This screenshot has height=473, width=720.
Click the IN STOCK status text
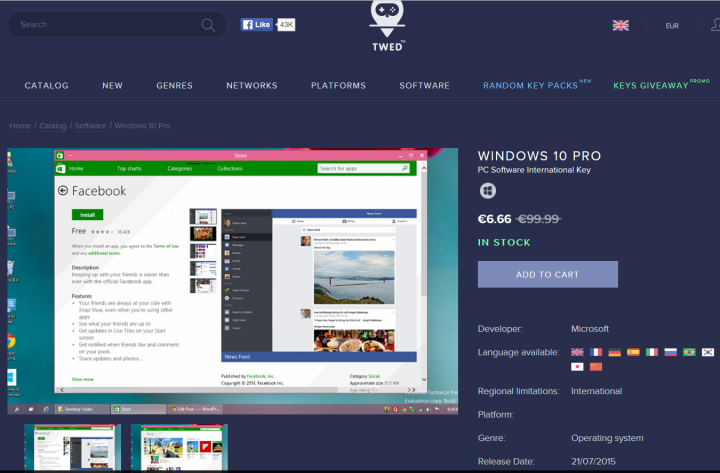click(x=504, y=242)
